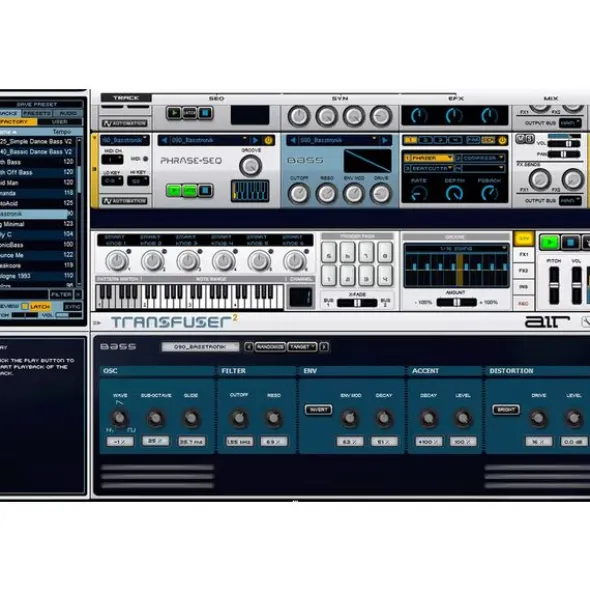Open the FX1 tab beside Groove

coord(523,255)
